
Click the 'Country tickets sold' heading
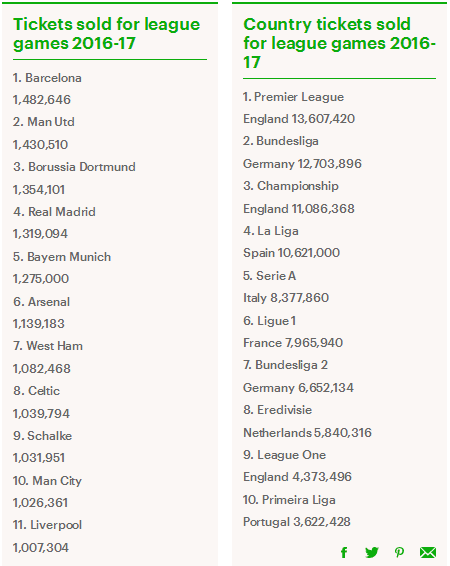339,43
